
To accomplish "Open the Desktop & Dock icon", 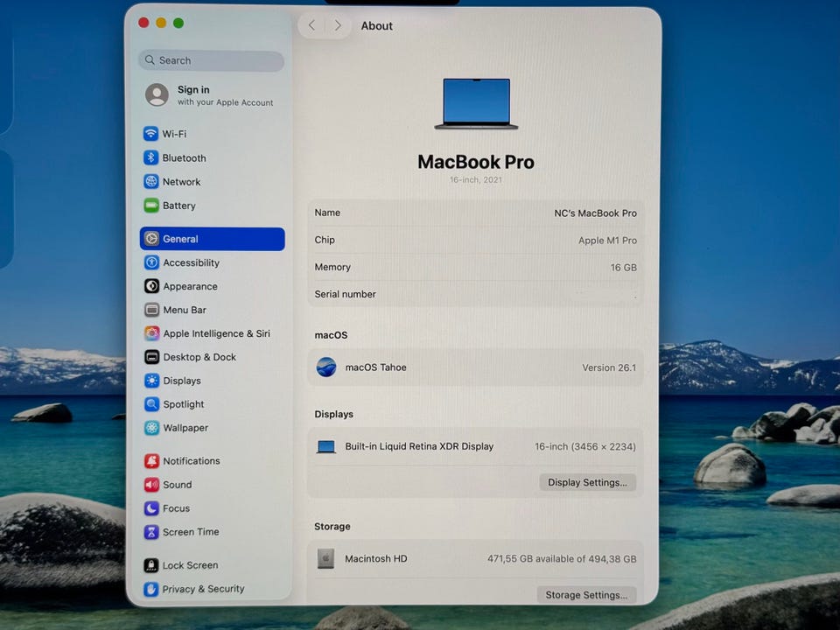I will [x=151, y=357].
